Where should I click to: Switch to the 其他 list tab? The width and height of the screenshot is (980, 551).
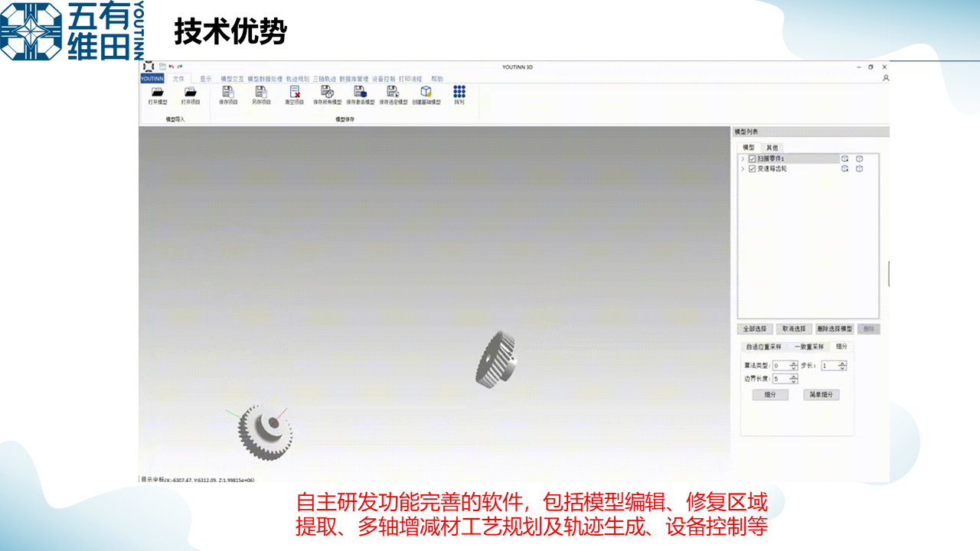[x=772, y=148]
